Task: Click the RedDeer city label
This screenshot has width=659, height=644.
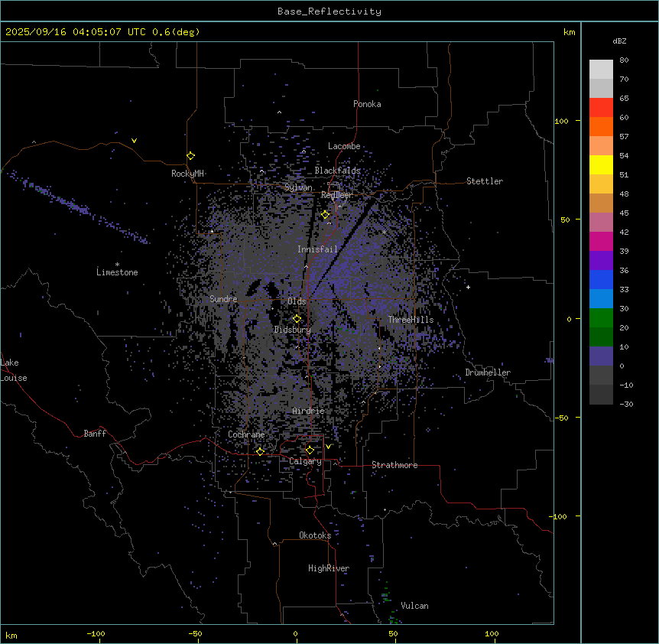Action: tap(336, 195)
